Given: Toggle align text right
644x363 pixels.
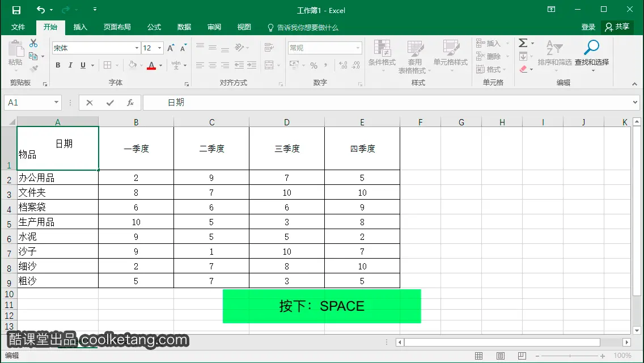Looking at the screenshot, I should (x=225, y=65).
